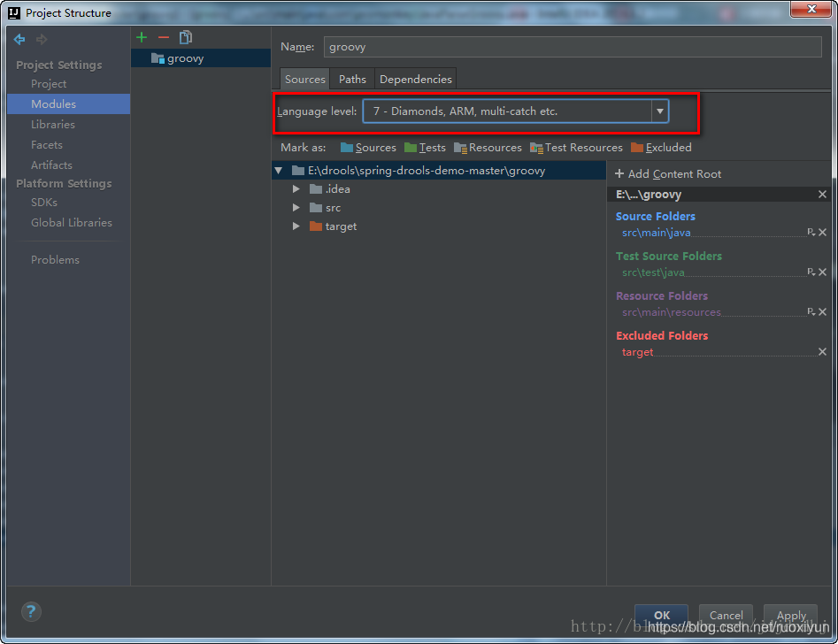
Task: Click the forward navigation arrow
Action: click(x=42, y=39)
